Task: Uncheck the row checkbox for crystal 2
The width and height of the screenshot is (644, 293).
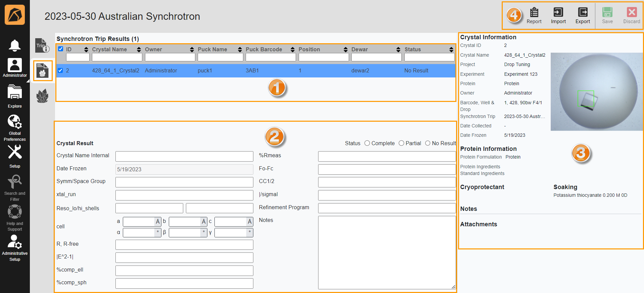Action: tap(60, 70)
